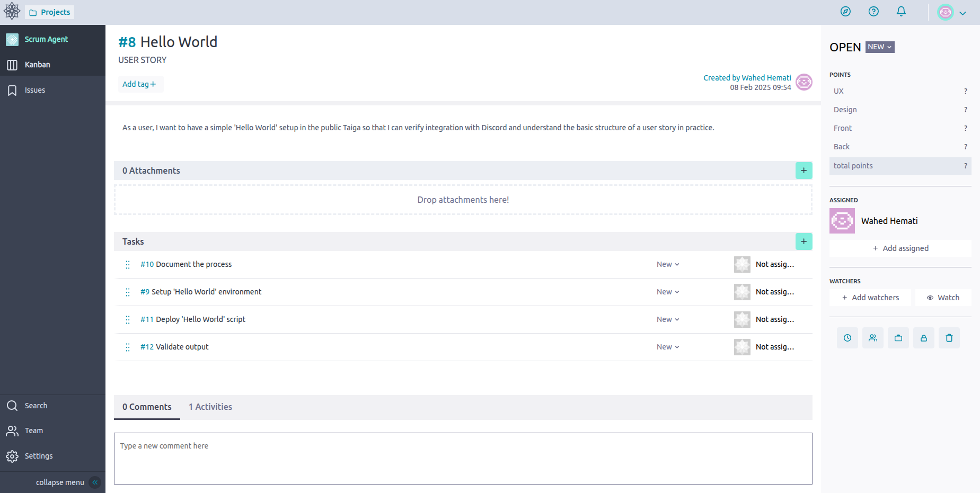Expand status dropdown for task #10
This screenshot has width=980, height=493.
(x=668, y=264)
